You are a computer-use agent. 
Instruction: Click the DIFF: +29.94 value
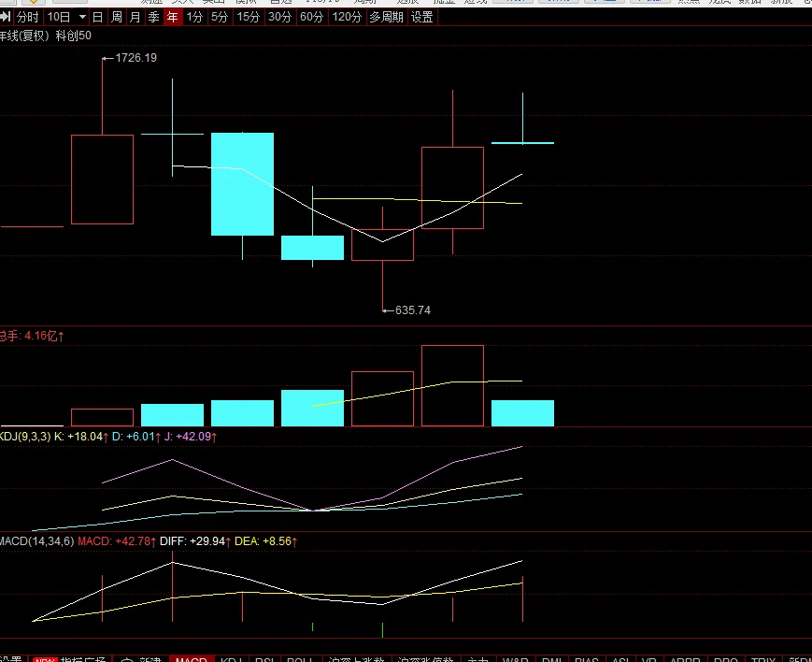click(x=195, y=541)
